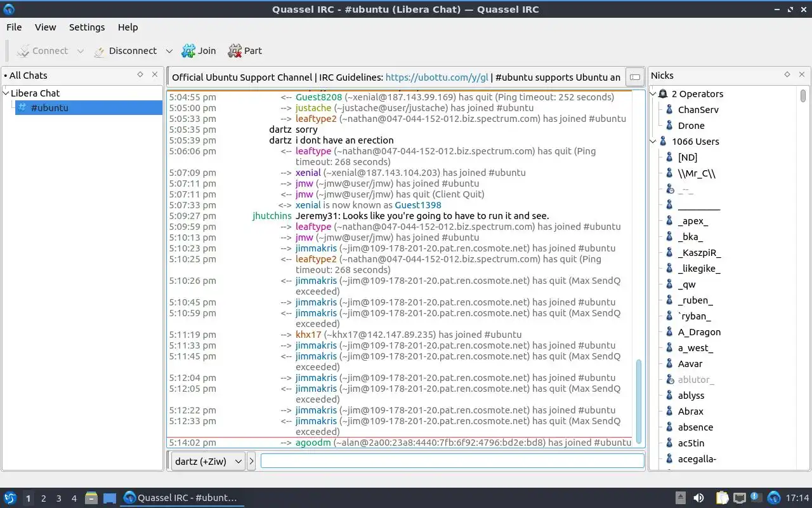Click the clipboard tray icon
The height and width of the screenshot is (508, 812).
coord(722,498)
